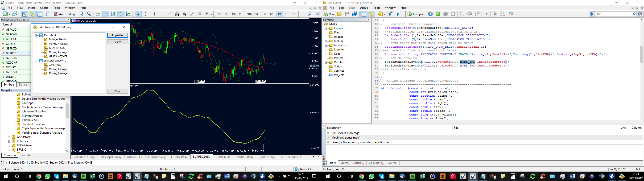Open the Code Base tab in Toolbox

click(x=376, y=163)
